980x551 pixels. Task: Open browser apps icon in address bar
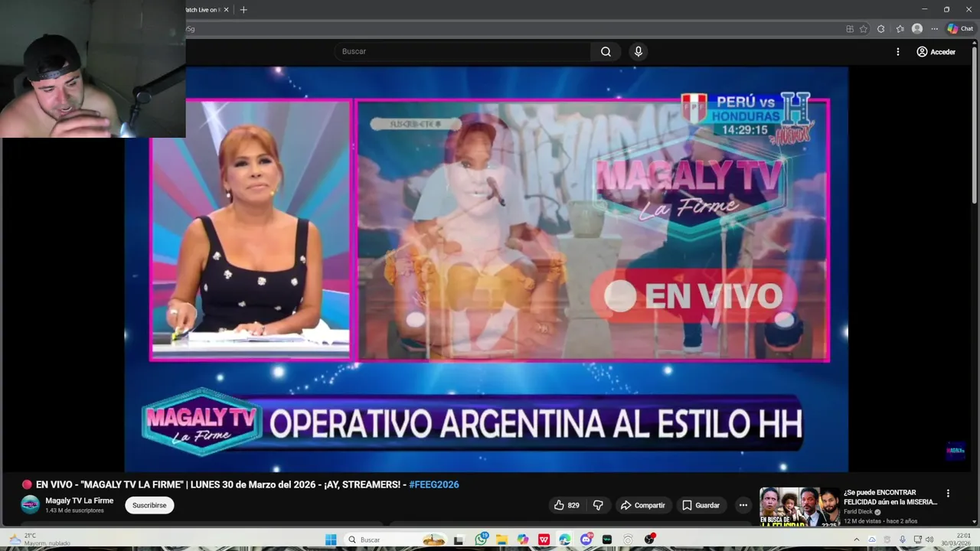850,29
